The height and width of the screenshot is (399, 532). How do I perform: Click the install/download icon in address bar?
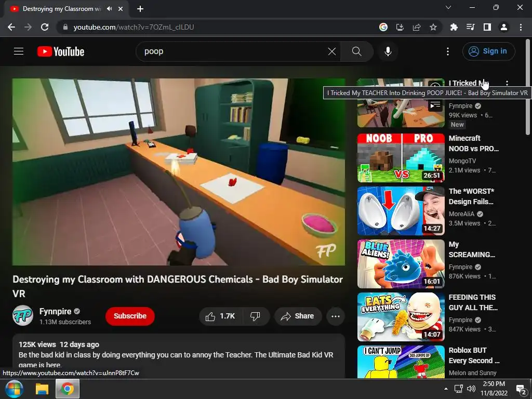coord(400,27)
